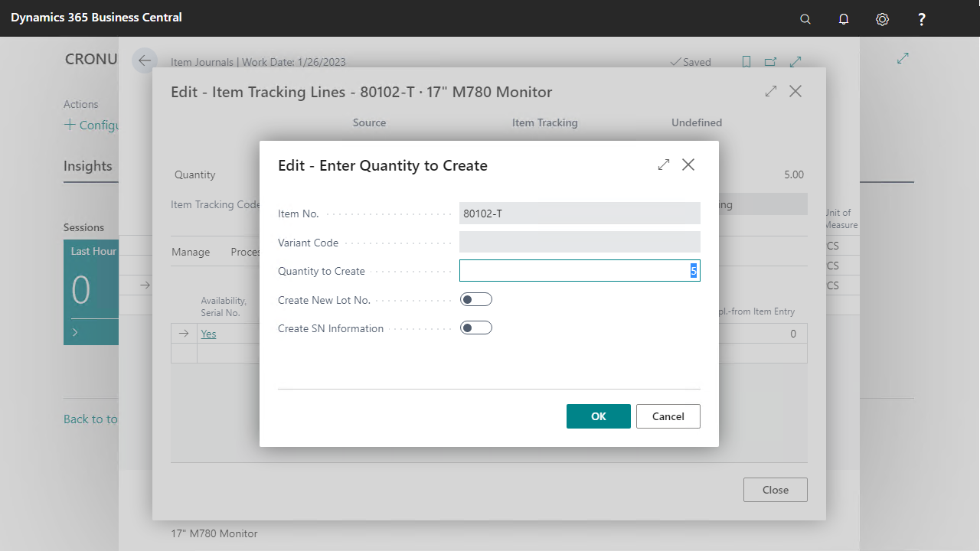Click the 5.00 quantity value

point(794,174)
